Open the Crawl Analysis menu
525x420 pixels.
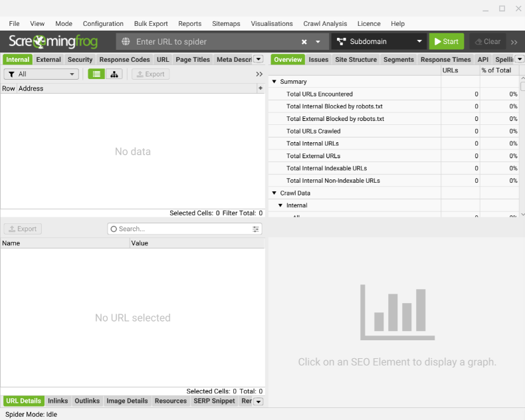coord(325,24)
